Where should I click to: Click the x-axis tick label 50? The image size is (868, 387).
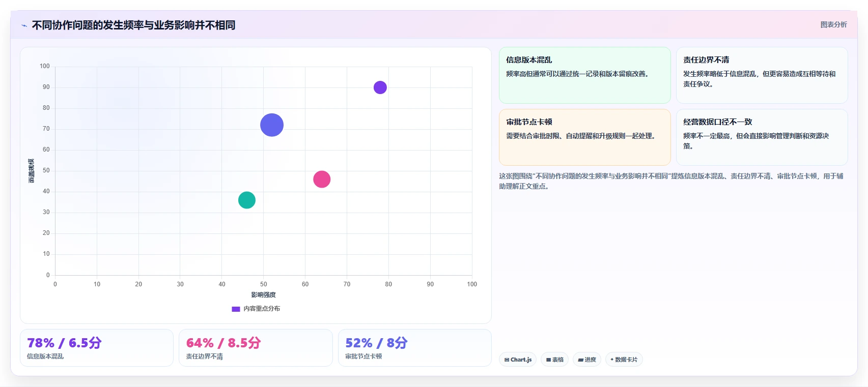pos(263,284)
